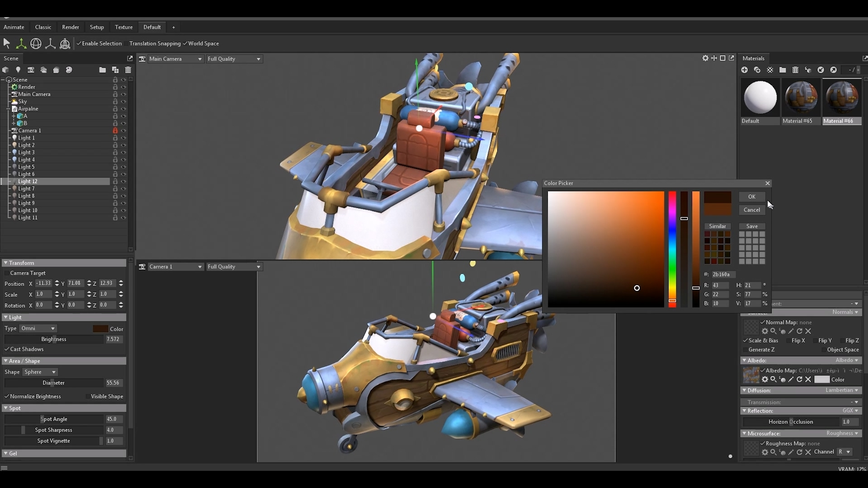Create new material with plus icon
This screenshot has width=868, height=488.
[744, 70]
